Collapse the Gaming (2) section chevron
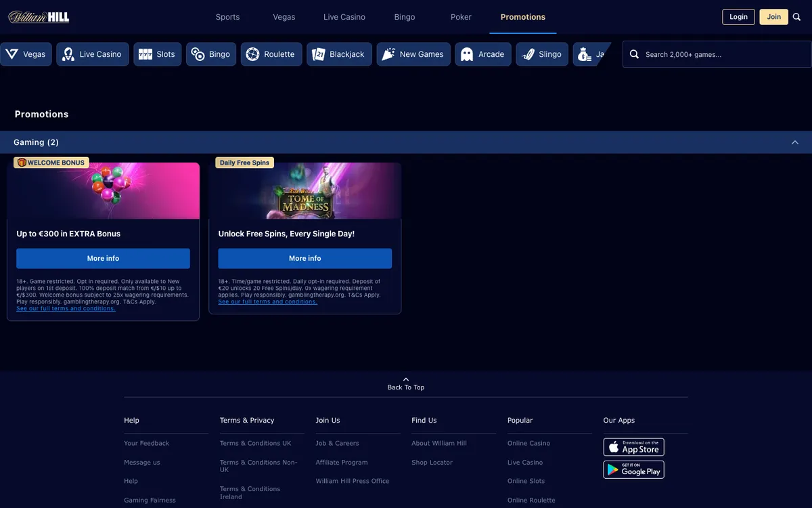Screen dimensions: 812x508 pyautogui.click(x=795, y=142)
